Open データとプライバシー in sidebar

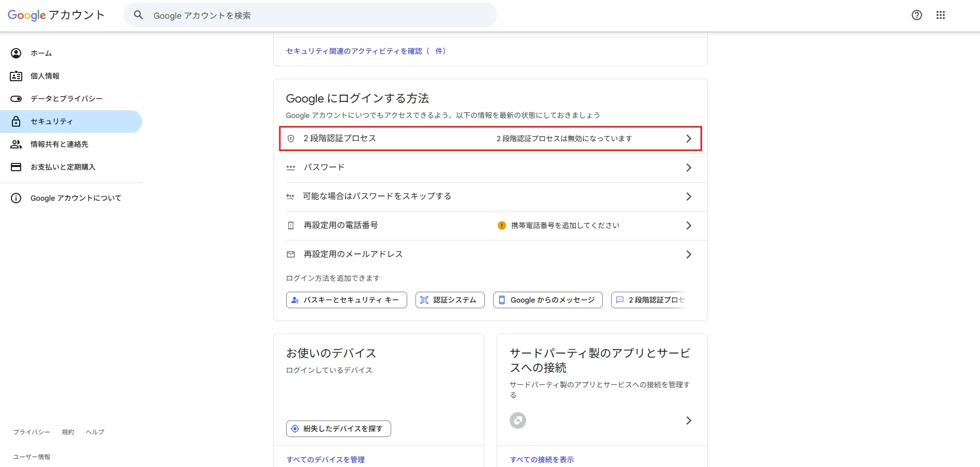71,99
